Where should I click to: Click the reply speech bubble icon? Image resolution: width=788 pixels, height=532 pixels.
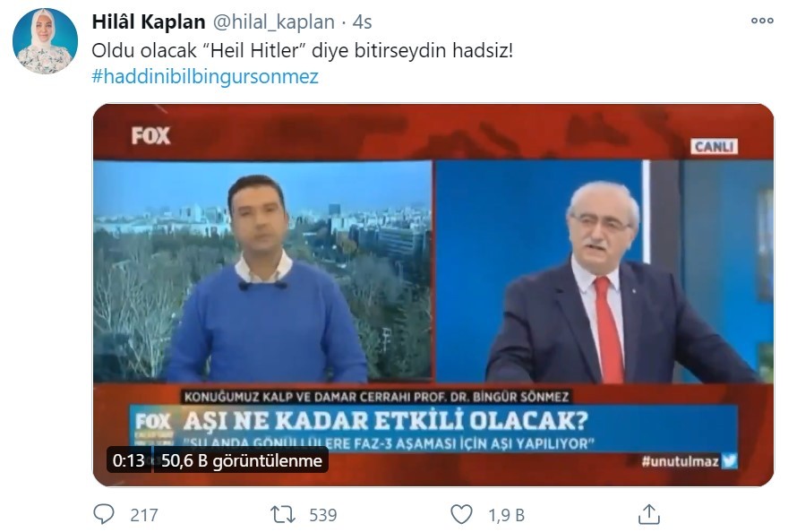[104, 514]
